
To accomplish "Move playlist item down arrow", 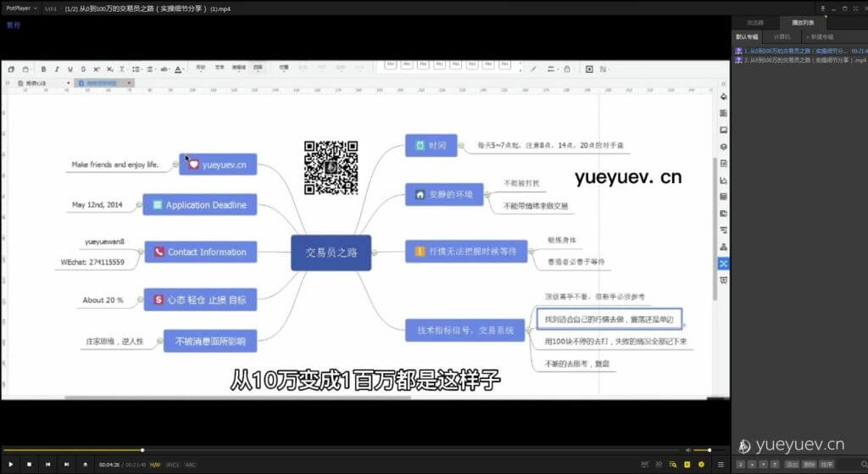I will pyautogui.click(x=764, y=465).
